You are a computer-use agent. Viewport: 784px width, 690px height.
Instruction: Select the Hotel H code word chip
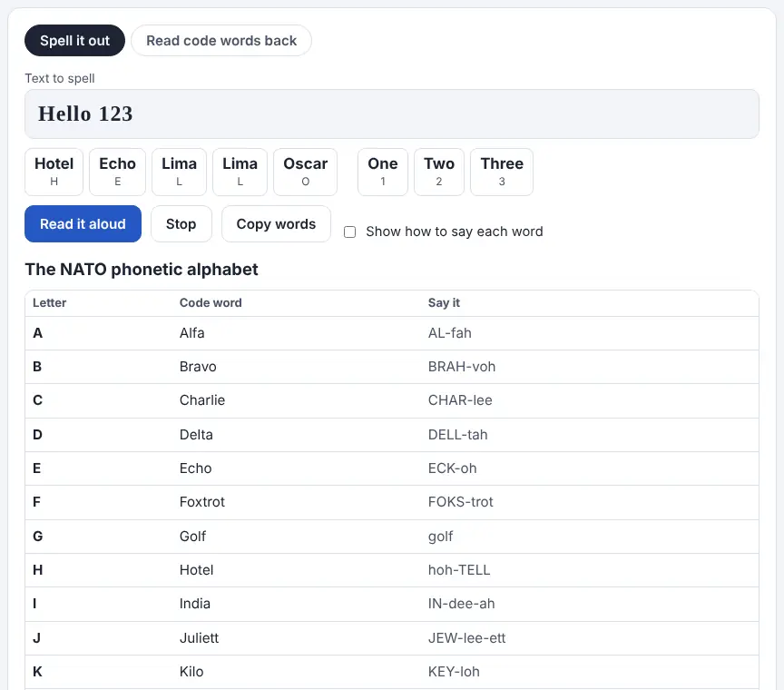(54, 172)
